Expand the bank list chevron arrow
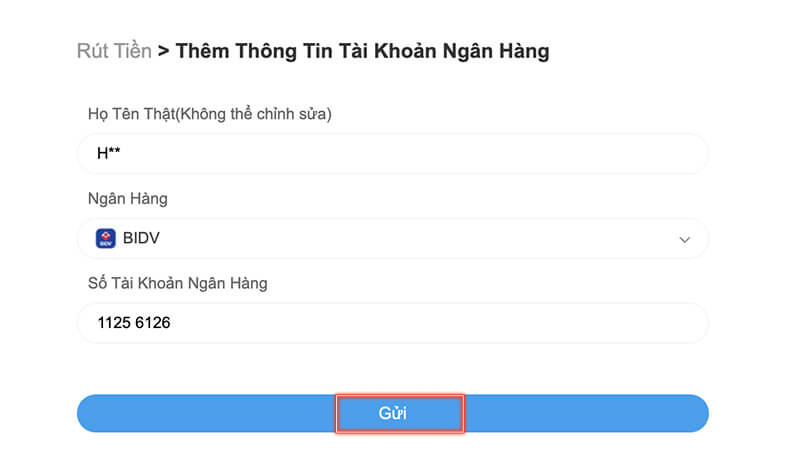 685,240
